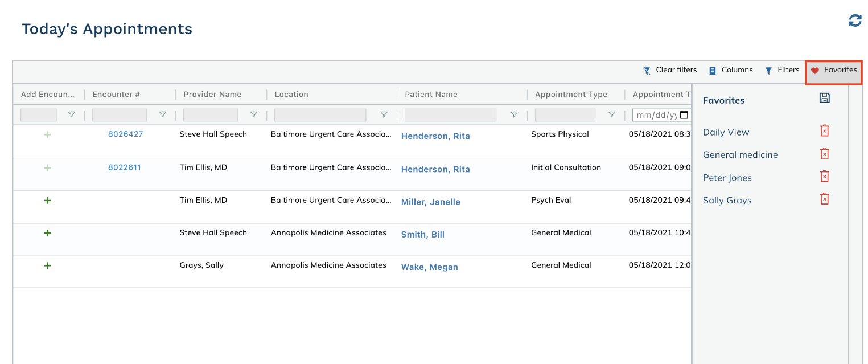Save current view as a favorite
This screenshot has height=364, width=868.
pyautogui.click(x=824, y=98)
